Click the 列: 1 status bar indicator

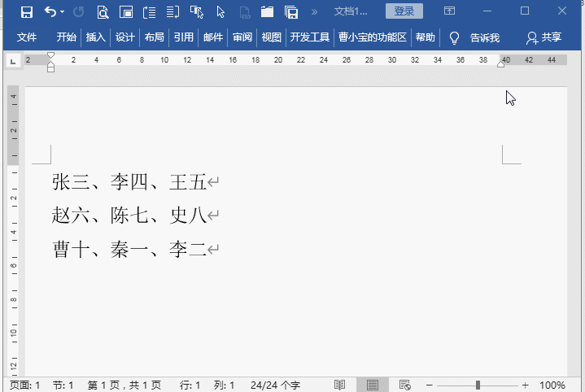(x=224, y=385)
